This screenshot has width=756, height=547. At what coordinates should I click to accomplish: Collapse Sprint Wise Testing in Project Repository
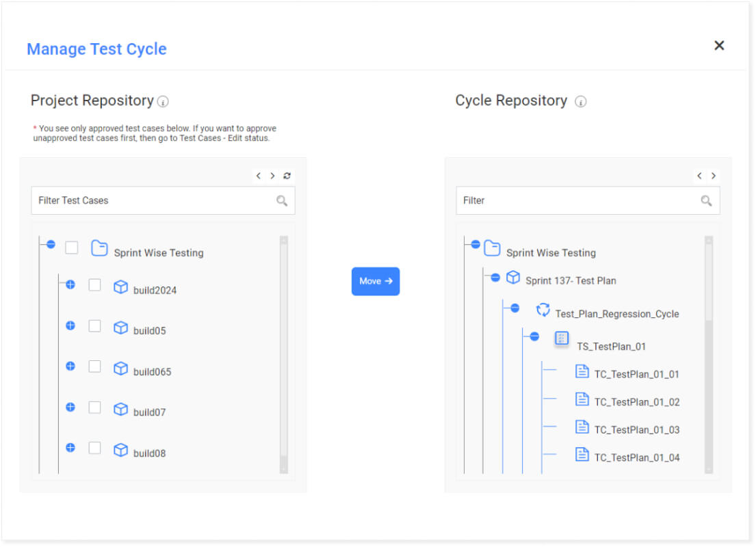point(51,244)
